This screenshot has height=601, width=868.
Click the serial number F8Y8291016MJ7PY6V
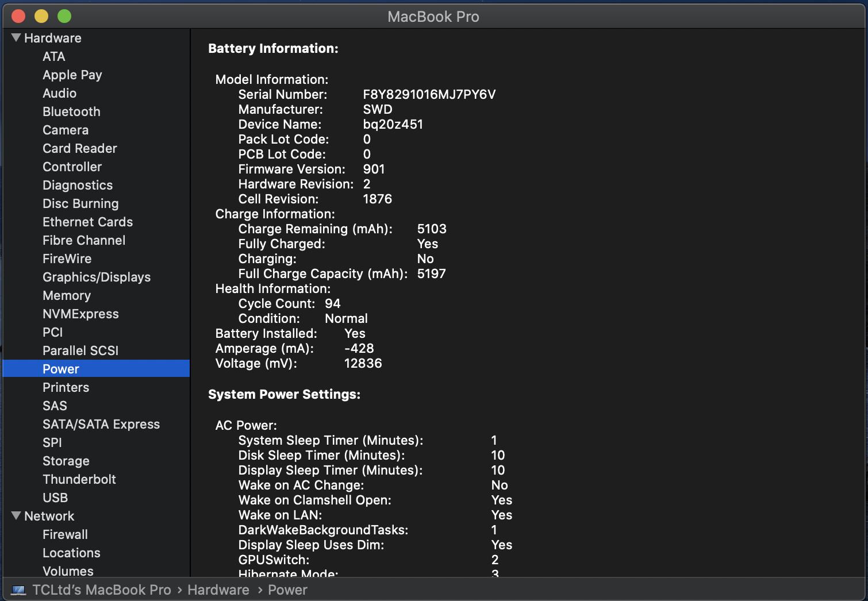429,94
